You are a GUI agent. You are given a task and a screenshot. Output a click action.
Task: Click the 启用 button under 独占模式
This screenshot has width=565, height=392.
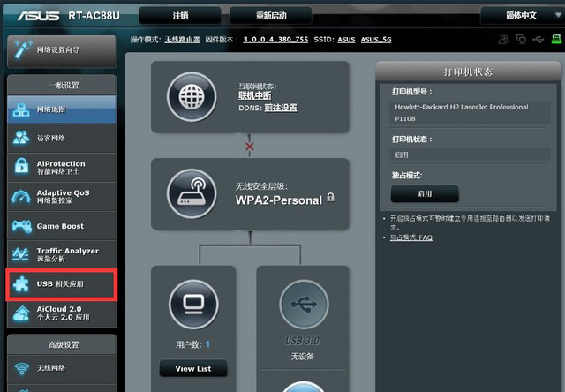(x=425, y=194)
